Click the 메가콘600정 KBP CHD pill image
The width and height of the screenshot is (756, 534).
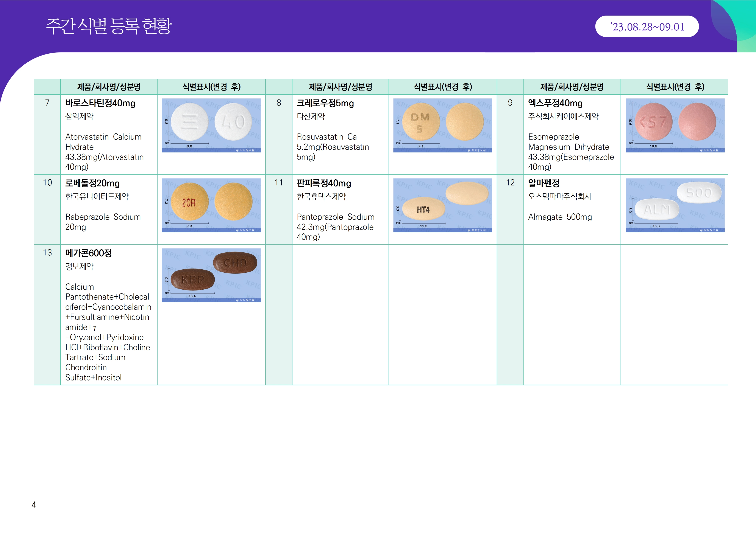[x=211, y=275]
